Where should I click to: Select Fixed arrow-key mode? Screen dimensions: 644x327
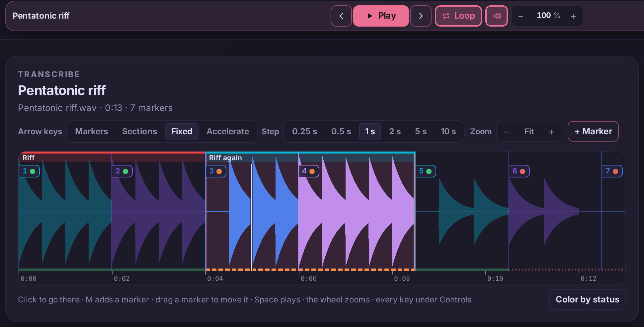[x=182, y=132]
